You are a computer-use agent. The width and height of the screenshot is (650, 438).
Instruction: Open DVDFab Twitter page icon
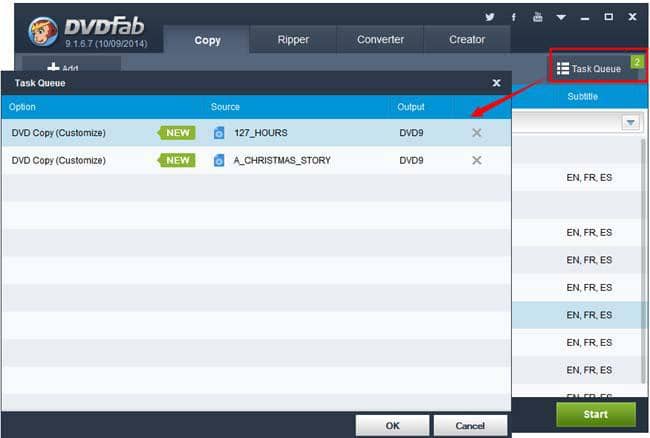(490, 17)
